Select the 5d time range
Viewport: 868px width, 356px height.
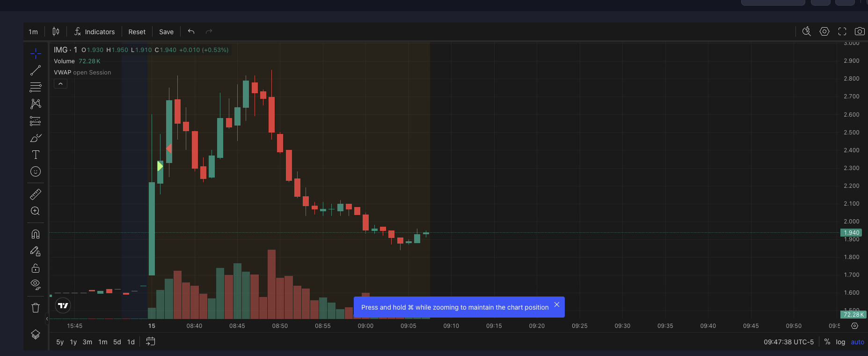pos(117,342)
